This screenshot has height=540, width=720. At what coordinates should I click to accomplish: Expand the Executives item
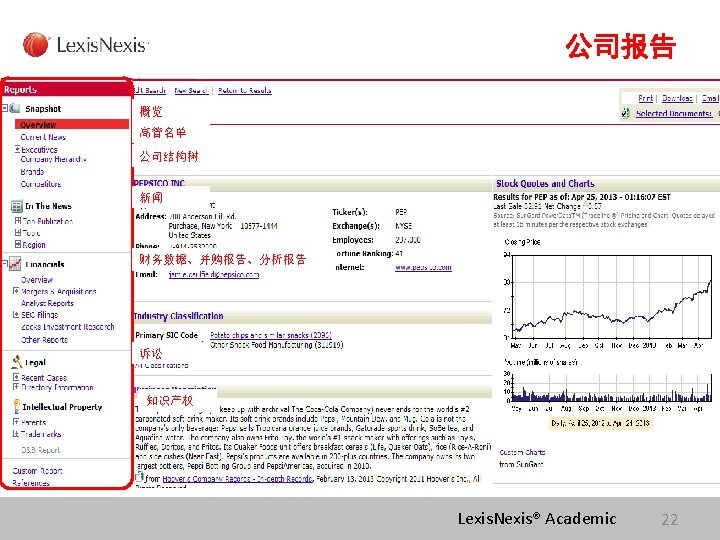pyautogui.click(x=17, y=149)
